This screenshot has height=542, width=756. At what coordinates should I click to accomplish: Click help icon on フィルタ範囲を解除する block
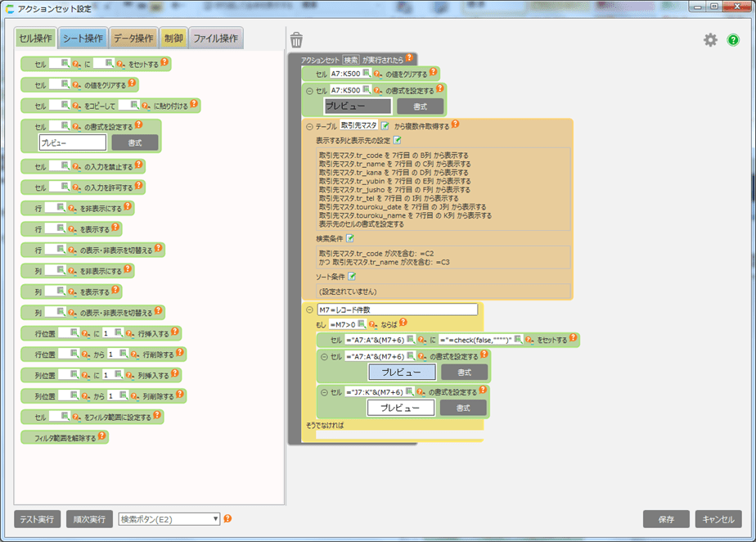[102, 436]
